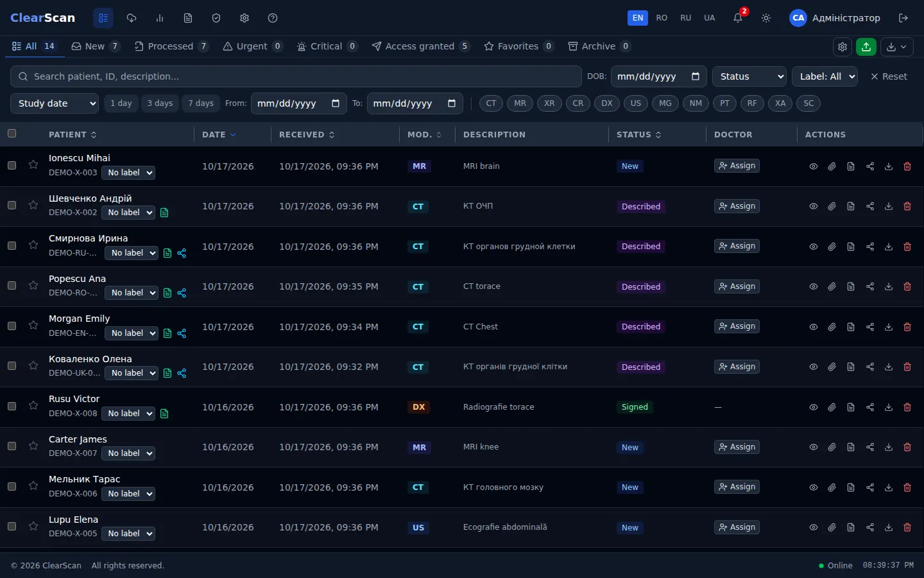The height and width of the screenshot is (578, 924).
Task: Click green report icon beside Rusu Victor label
Action: click(x=164, y=414)
